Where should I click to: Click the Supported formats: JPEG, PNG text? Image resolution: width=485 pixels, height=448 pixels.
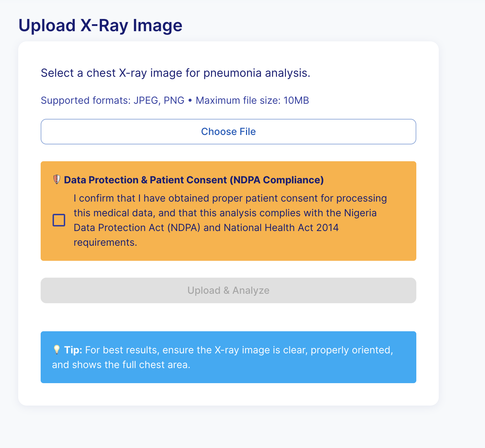[x=112, y=101]
